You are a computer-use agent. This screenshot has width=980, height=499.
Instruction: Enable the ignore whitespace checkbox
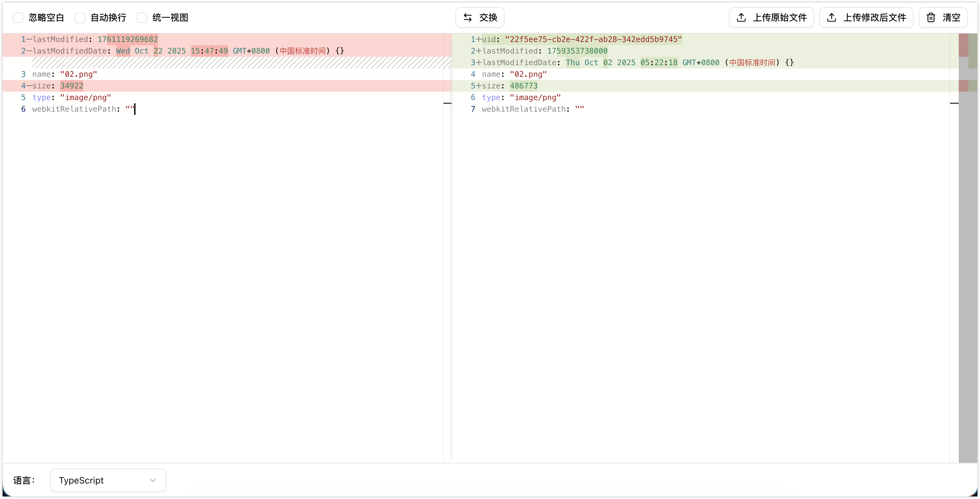pos(18,17)
